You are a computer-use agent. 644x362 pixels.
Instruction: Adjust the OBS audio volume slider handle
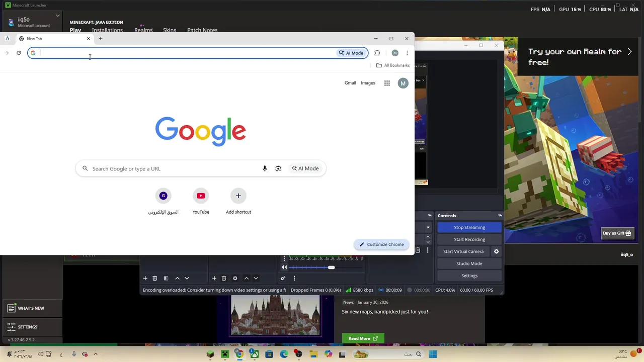pos(331,267)
